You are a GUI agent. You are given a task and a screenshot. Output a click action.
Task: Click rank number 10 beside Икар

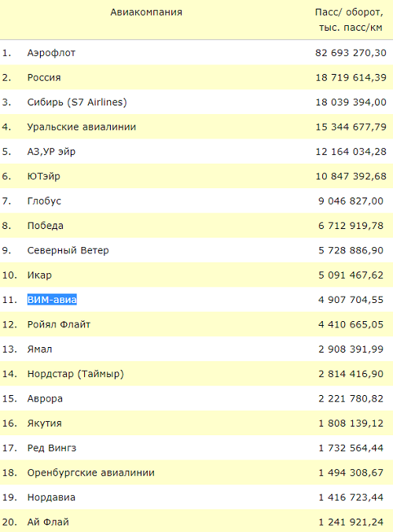[x=9, y=275]
